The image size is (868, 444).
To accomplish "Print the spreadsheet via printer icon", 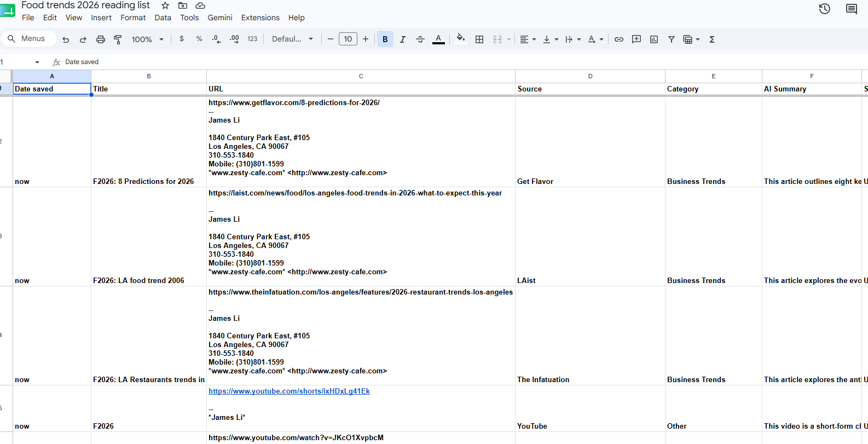I will coord(101,39).
